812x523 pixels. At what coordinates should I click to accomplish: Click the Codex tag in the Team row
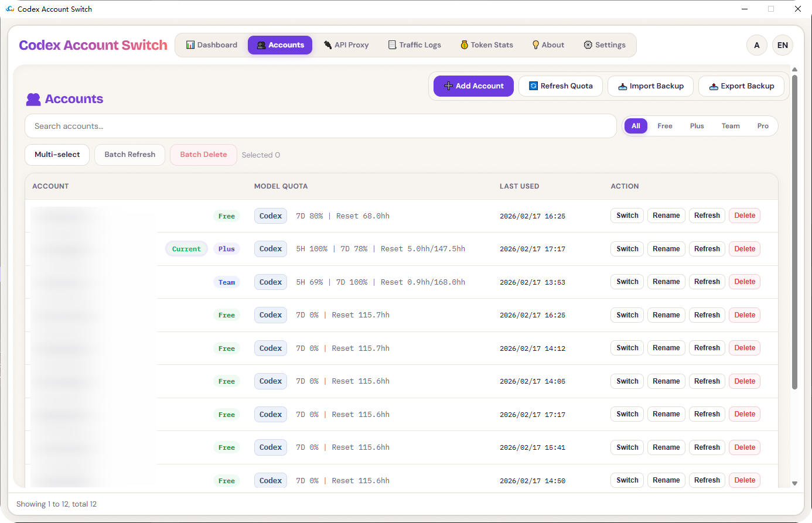pos(271,282)
